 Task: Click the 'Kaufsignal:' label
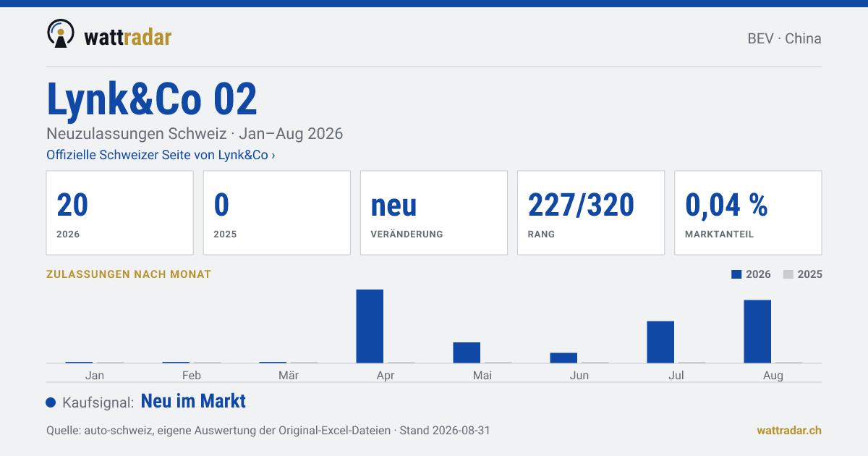(98, 402)
